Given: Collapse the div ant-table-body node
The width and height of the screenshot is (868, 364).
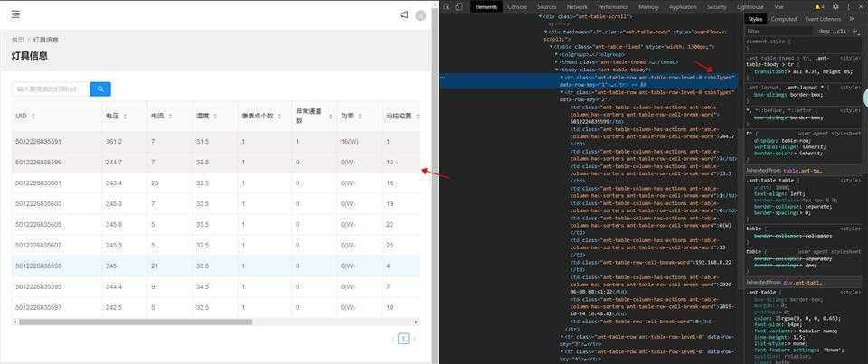Looking at the screenshot, I should pyautogui.click(x=546, y=33).
